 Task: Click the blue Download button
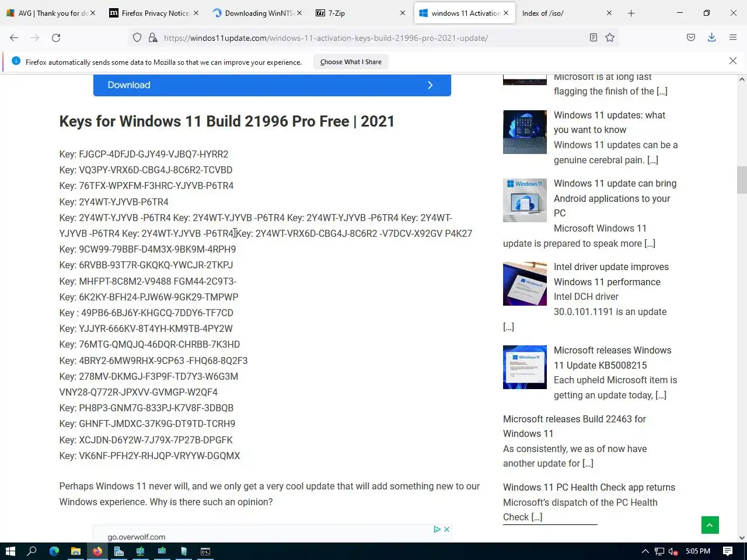(272, 85)
